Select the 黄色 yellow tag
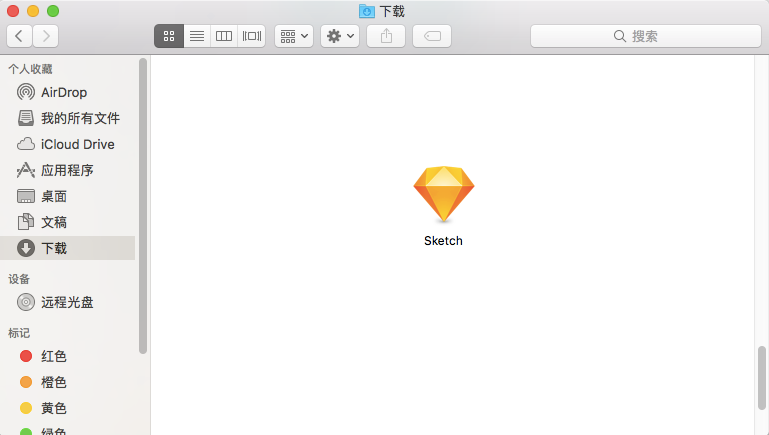The image size is (769, 435). tap(69, 408)
